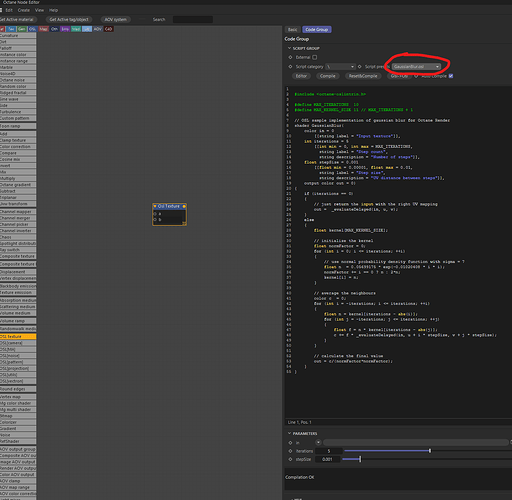Open the 'in' parameter type dropdown
This screenshot has height=500, width=512.
[x=318, y=442]
